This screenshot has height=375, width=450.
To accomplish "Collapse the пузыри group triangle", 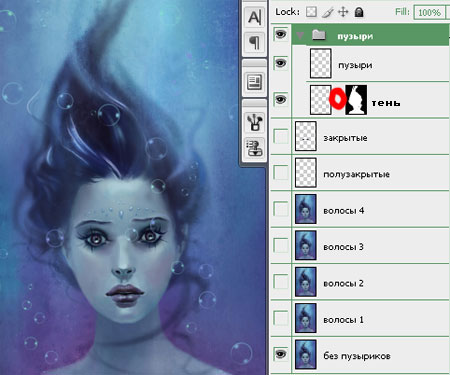I will pyautogui.click(x=301, y=35).
